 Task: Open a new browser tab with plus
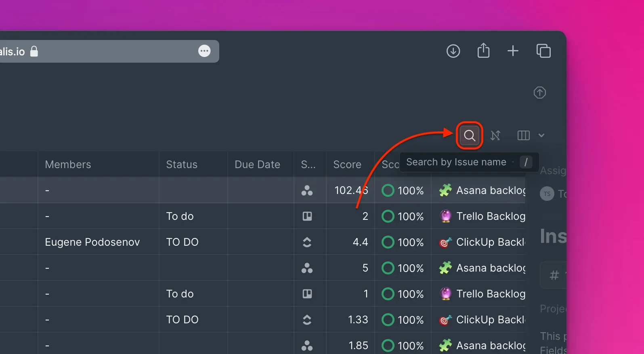tap(513, 51)
